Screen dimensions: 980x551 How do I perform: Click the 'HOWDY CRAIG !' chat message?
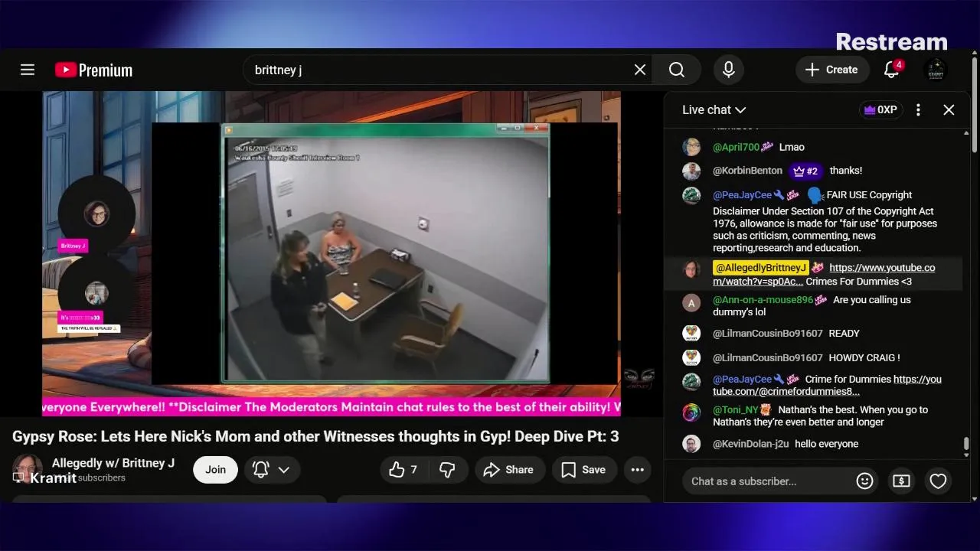[x=864, y=357]
